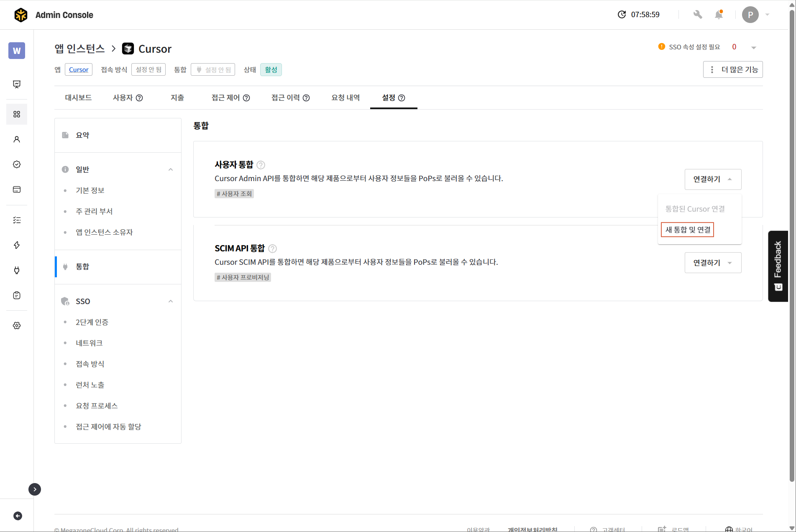Screen dimensions: 796x532
Task: Open the gear settings icon in sidebar
Action: pyautogui.click(x=17, y=325)
